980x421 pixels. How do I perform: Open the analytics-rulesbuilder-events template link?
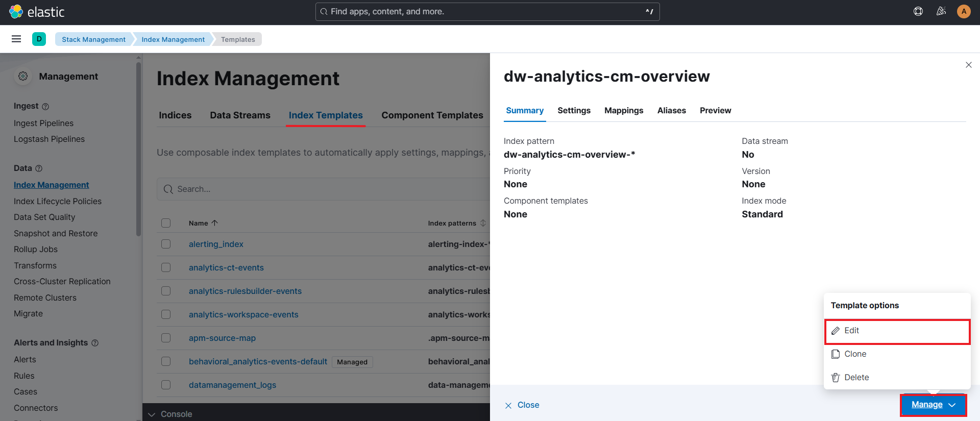(x=245, y=291)
